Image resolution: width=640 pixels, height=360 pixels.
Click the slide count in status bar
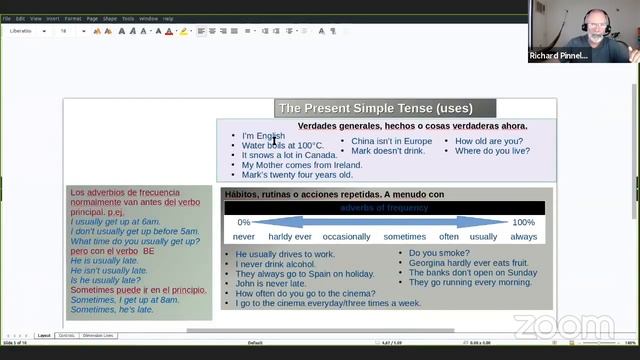[x=15, y=343]
